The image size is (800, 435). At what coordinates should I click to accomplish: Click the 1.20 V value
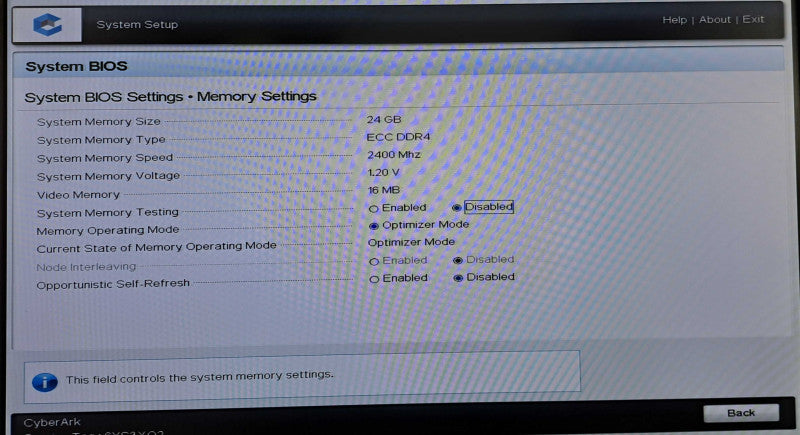[x=383, y=172]
